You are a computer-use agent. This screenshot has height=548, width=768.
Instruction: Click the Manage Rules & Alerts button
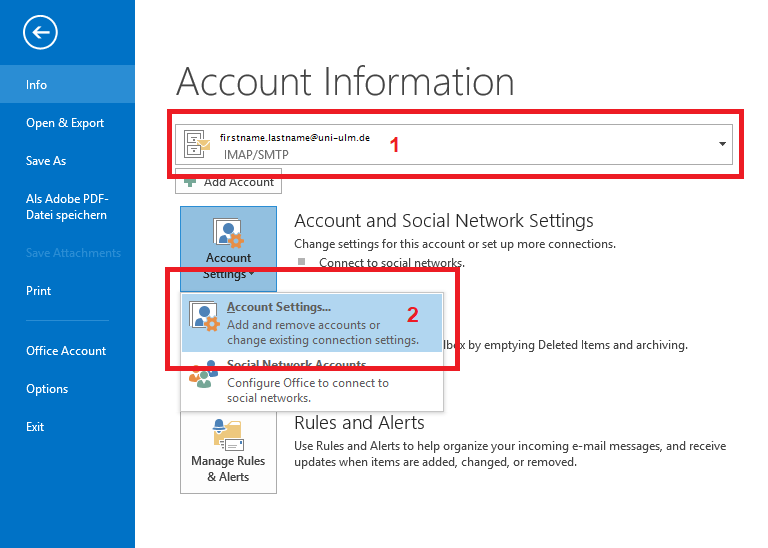click(x=228, y=452)
